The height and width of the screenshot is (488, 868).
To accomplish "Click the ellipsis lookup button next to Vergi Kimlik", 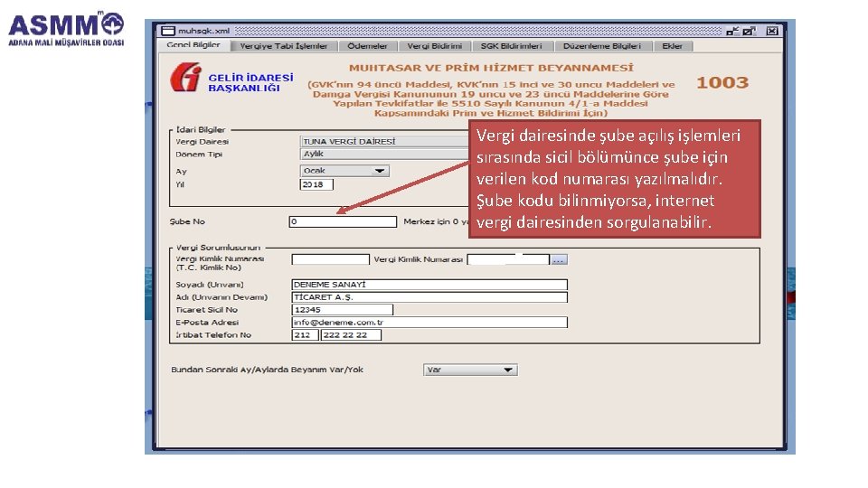I will click(559, 259).
